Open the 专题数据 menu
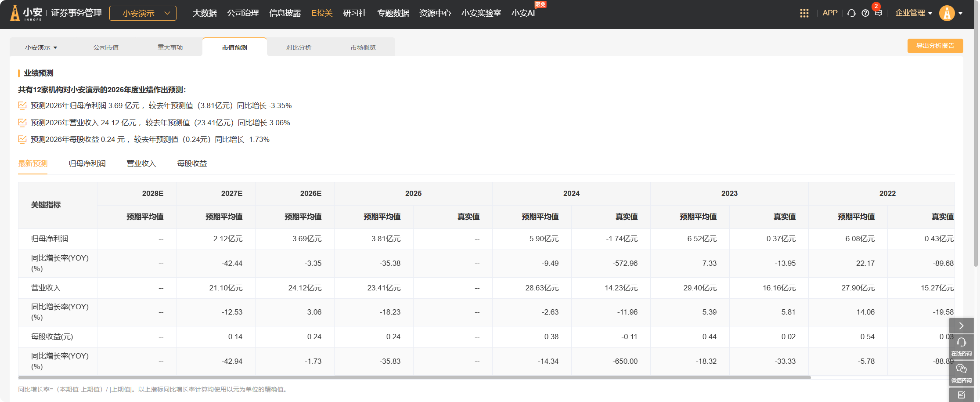980x402 pixels. point(393,13)
